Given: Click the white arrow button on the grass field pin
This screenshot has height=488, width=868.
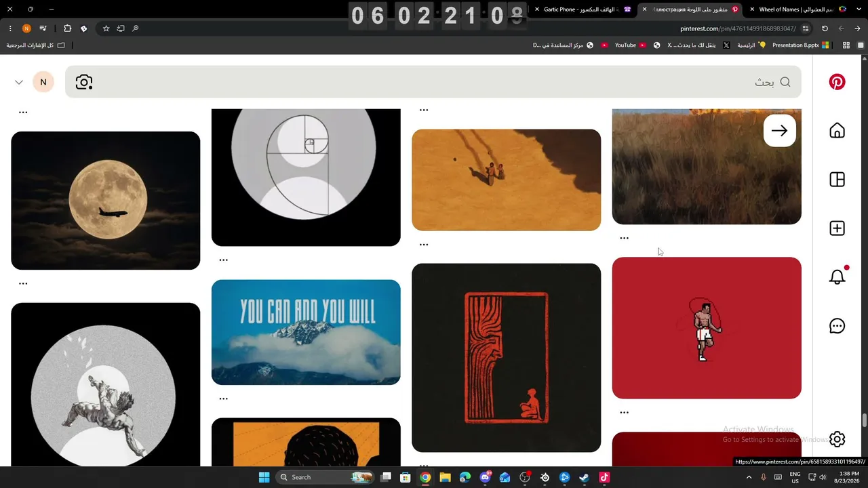Looking at the screenshot, I should (x=779, y=131).
